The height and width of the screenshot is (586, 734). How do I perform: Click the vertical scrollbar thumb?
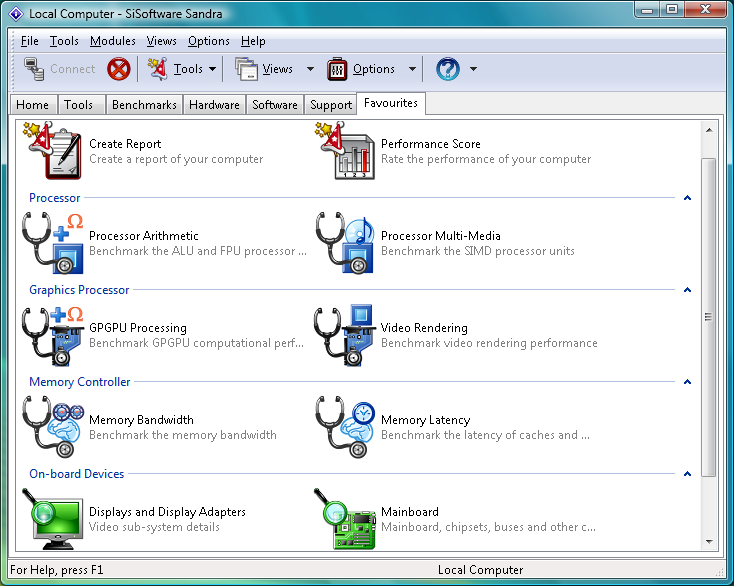point(709,317)
